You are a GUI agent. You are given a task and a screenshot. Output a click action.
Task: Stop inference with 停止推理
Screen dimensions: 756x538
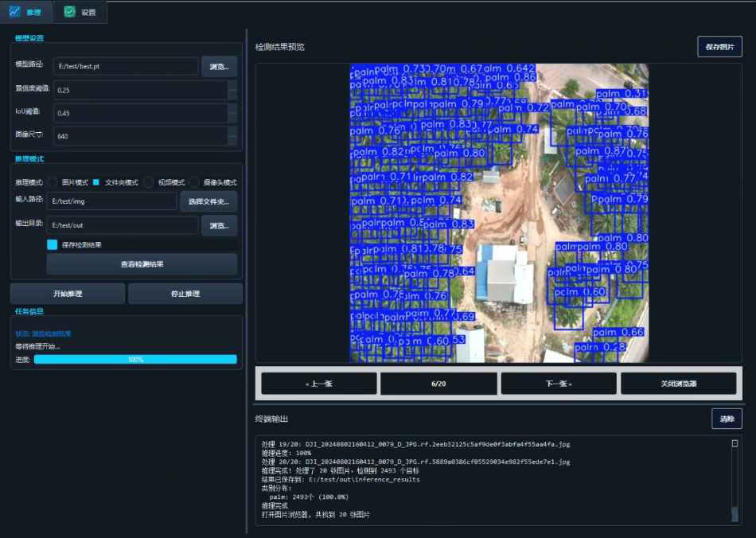point(185,294)
